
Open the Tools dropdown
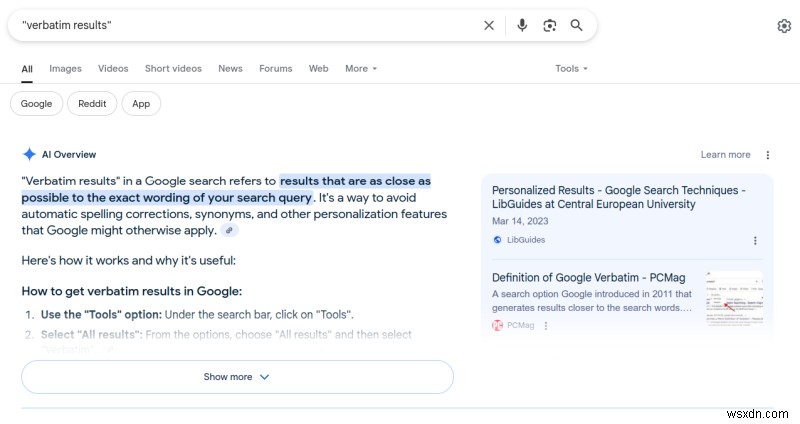point(571,68)
